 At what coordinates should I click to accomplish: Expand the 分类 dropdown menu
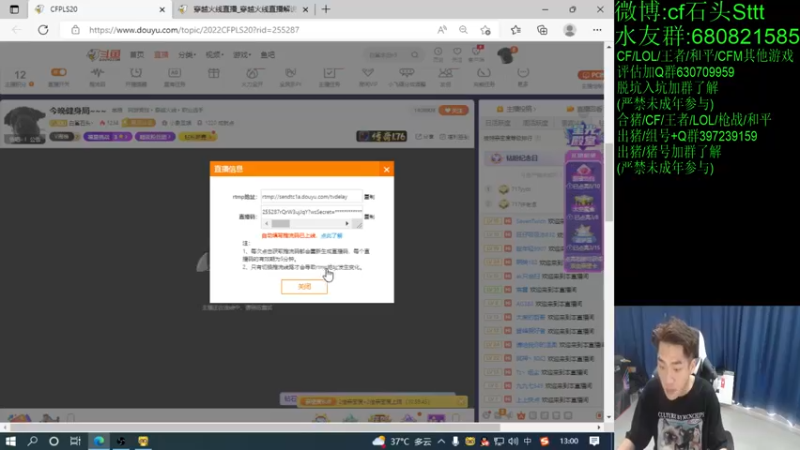pos(187,55)
